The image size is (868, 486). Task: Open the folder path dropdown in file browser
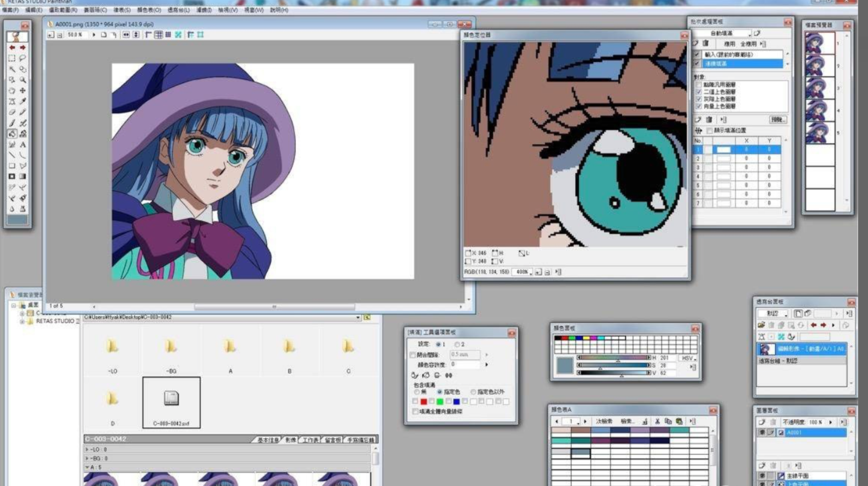click(x=358, y=317)
